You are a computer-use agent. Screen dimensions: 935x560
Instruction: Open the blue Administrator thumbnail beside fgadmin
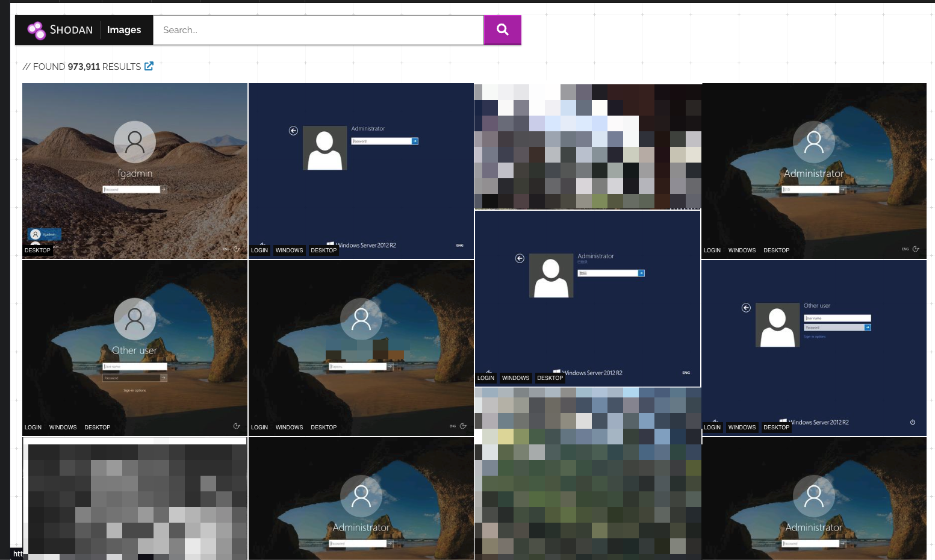(361, 171)
